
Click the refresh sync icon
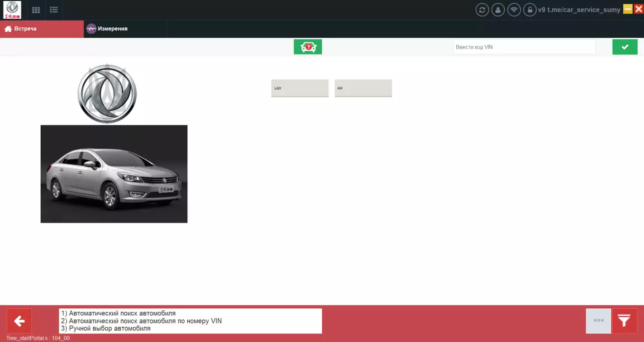[482, 10]
